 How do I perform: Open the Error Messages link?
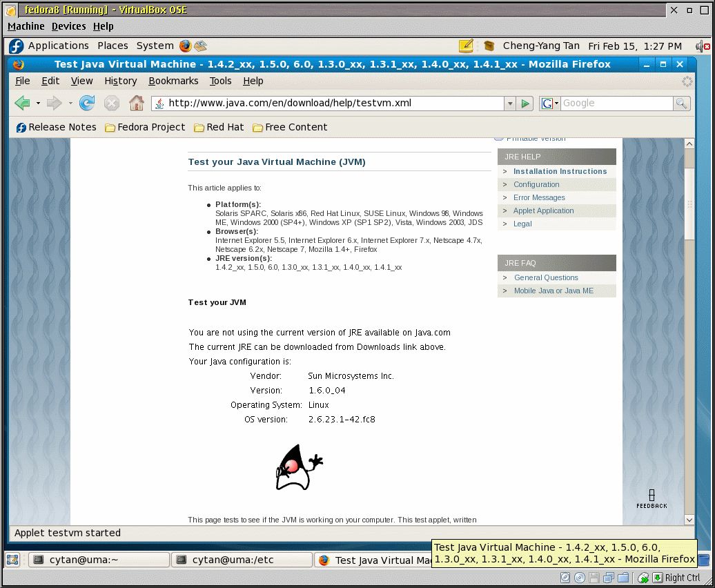(539, 198)
